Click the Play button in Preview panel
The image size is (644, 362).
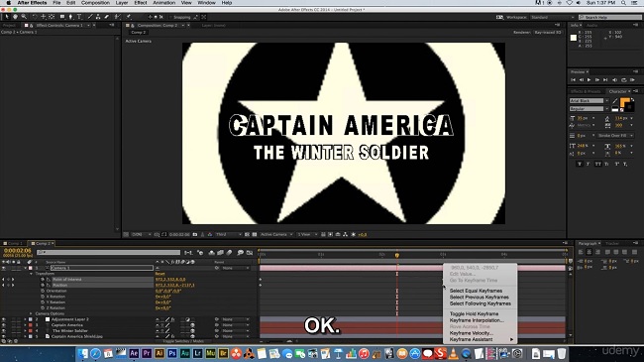click(590, 79)
